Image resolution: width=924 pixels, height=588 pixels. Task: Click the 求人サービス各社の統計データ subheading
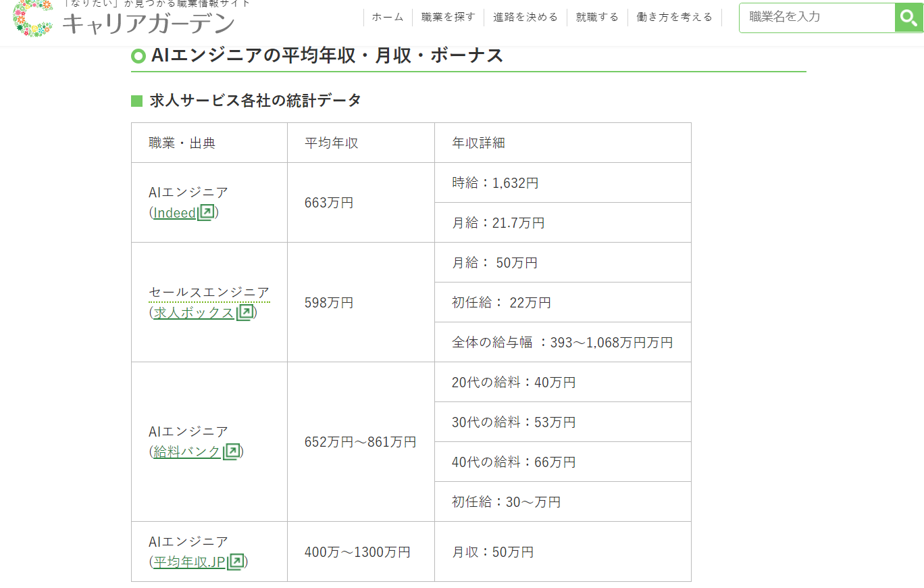(x=255, y=101)
